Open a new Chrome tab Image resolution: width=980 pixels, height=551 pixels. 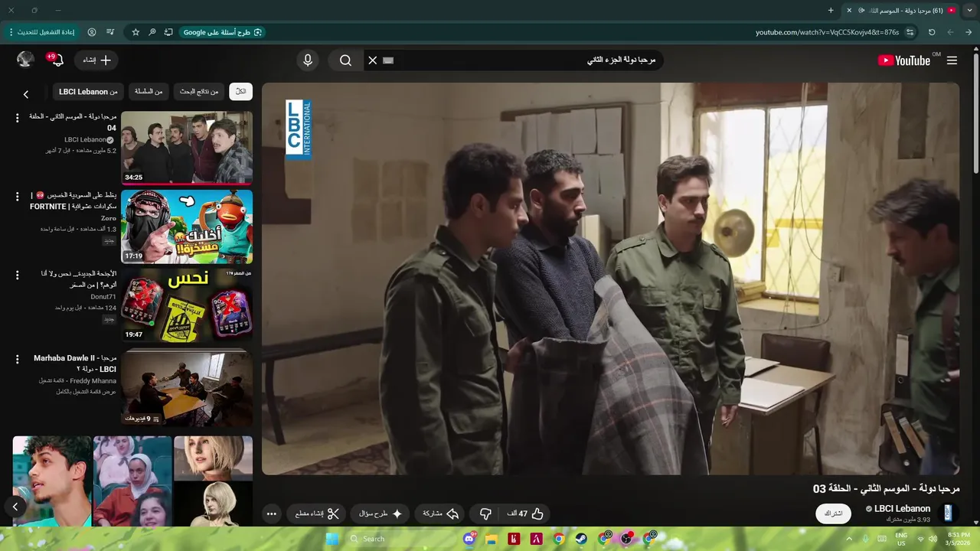click(x=831, y=10)
